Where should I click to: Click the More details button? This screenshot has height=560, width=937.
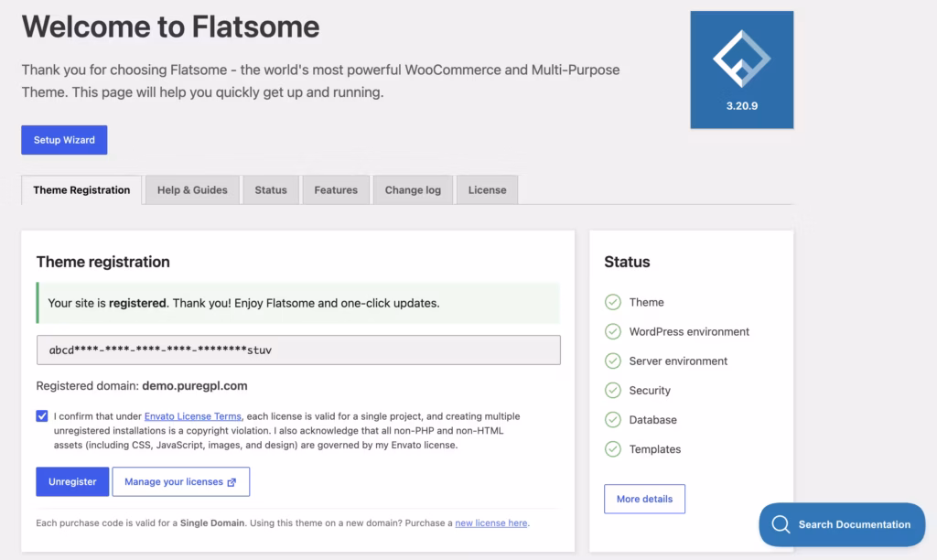point(644,499)
